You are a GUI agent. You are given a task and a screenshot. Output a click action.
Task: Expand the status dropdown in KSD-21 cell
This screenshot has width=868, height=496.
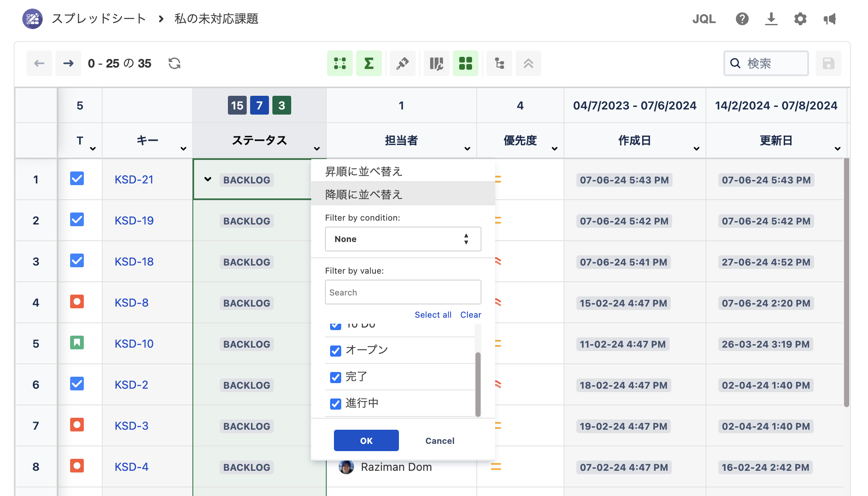(x=208, y=179)
